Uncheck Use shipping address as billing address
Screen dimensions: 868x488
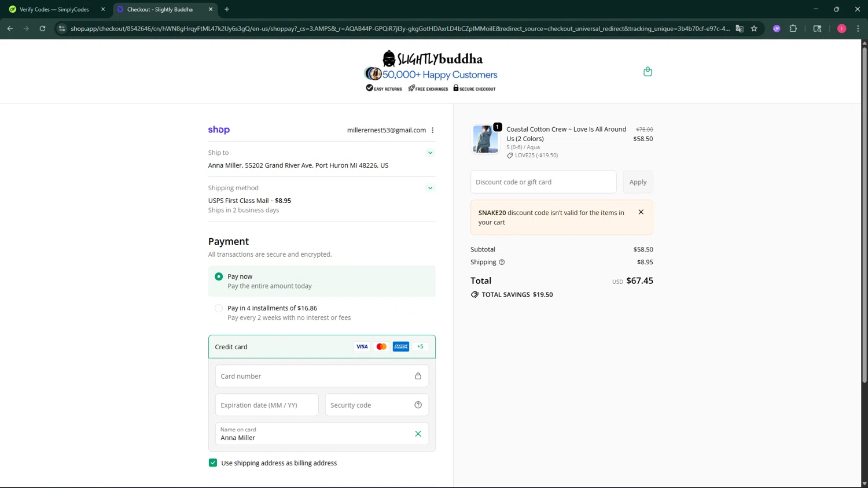tap(213, 463)
